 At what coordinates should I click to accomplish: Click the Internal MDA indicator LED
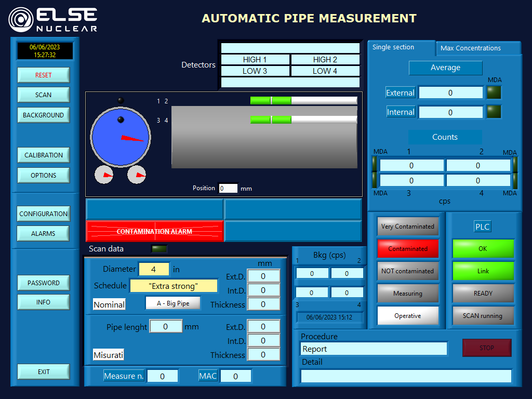click(494, 112)
